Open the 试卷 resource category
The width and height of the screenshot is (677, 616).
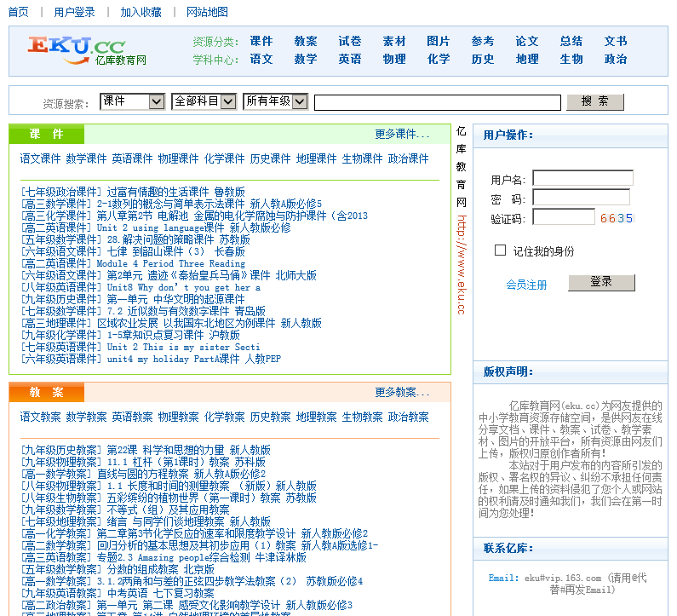[350, 41]
